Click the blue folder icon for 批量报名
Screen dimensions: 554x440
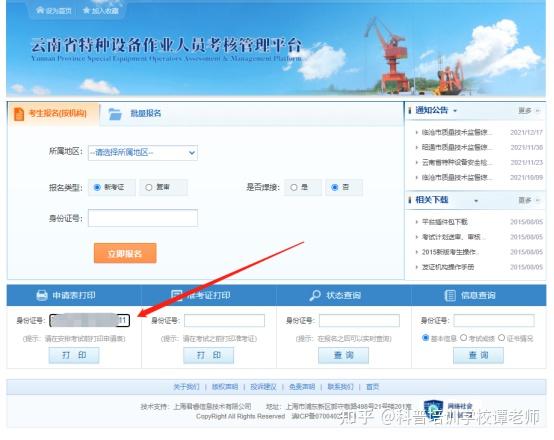tap(115, 114)
